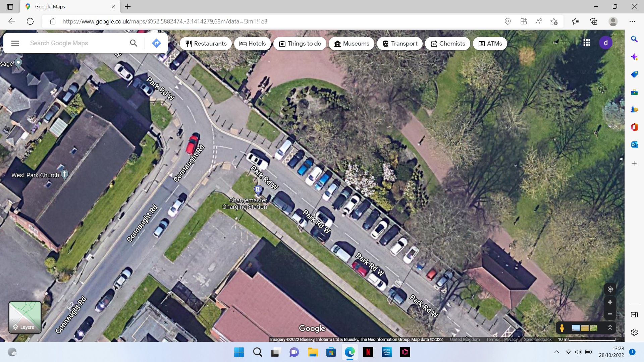Open the Directions arrow button
Viewport: 644px width, 362px height.
[156, 43]
